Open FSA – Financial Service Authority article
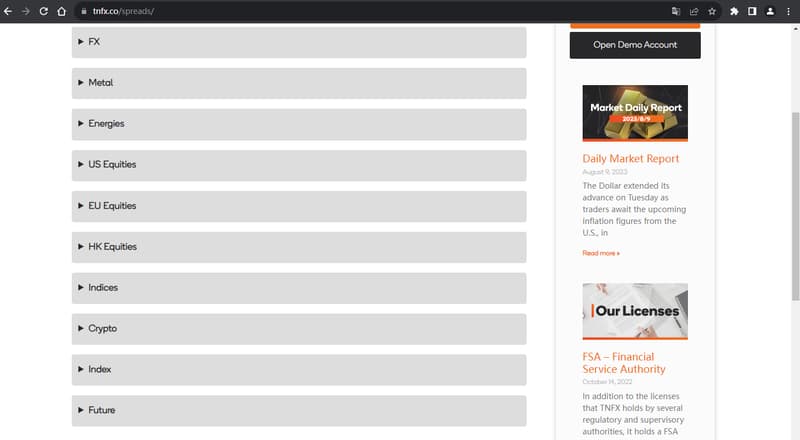Viewport: 800px width, 440px height. tap(624, 363)
